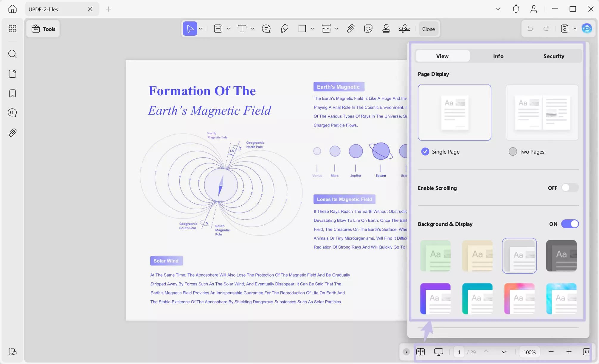The height and width of the screenshot is (364, 599).
Task: Open the Security tab
Action: point(553,56)
